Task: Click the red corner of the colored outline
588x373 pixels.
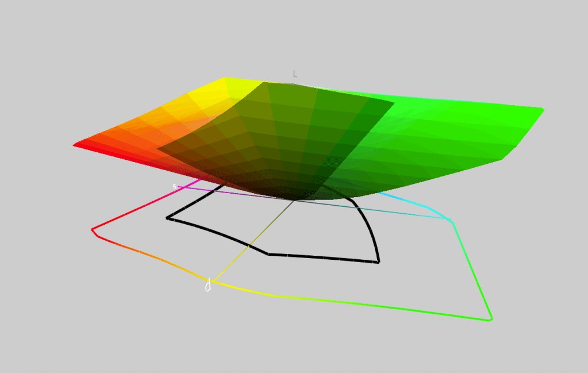Action: pos(93,230)
